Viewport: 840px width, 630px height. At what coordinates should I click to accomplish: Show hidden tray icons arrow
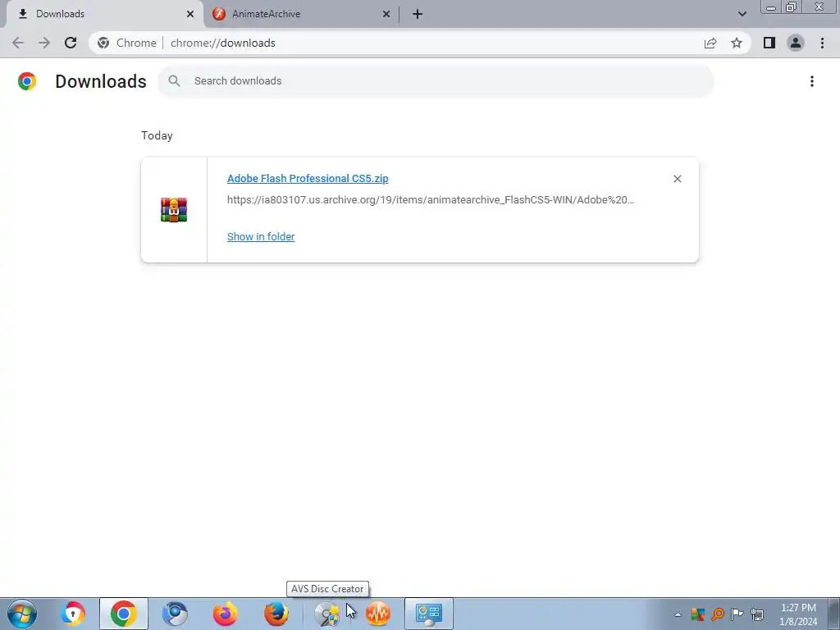tap(678, 614)
